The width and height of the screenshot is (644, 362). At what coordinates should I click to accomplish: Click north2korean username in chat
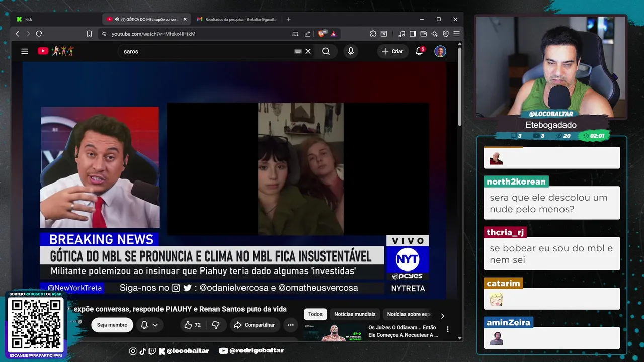(516, 182)
